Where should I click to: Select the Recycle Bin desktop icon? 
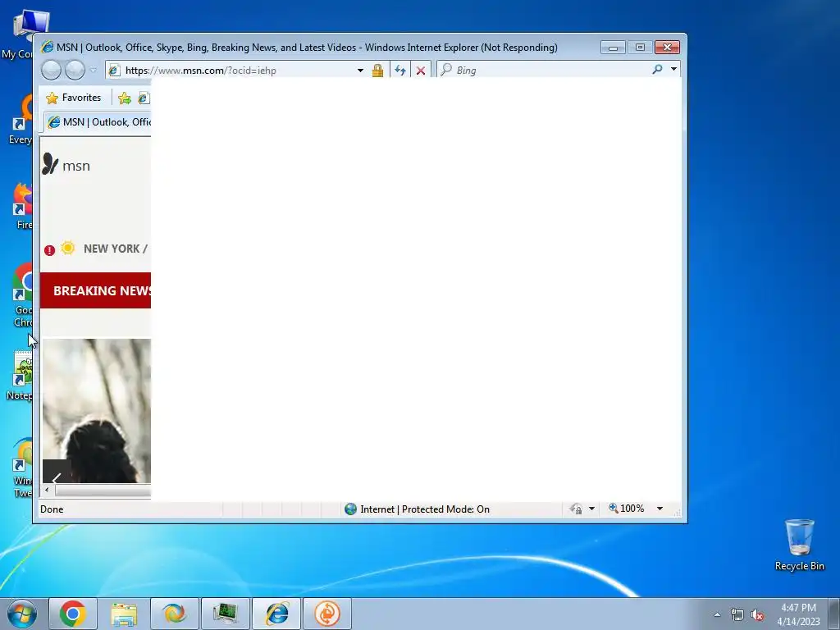click(x=799, y=545)
